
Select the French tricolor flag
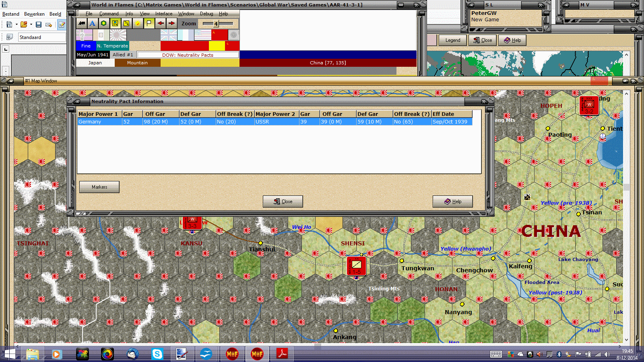pyautogui.click(x=186, y=35)
